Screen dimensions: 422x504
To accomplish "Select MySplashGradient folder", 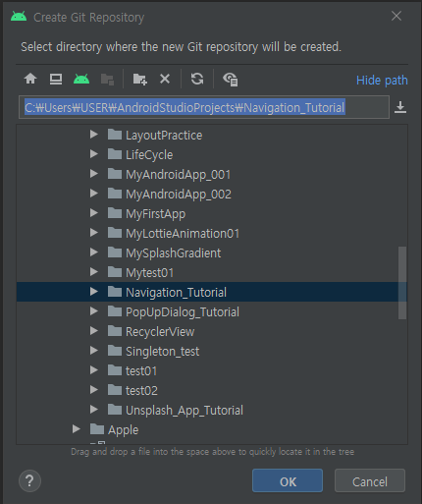I will pyautogui.click(x=174, y=253).
